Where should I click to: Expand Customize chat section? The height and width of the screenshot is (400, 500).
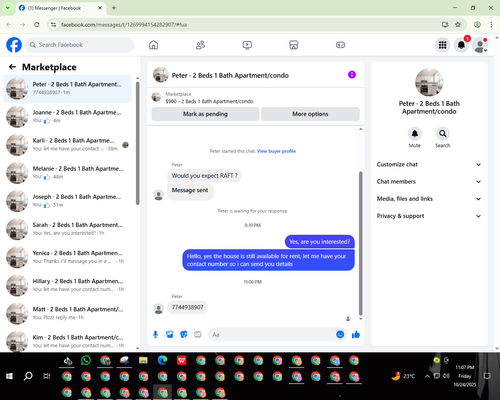429,164
